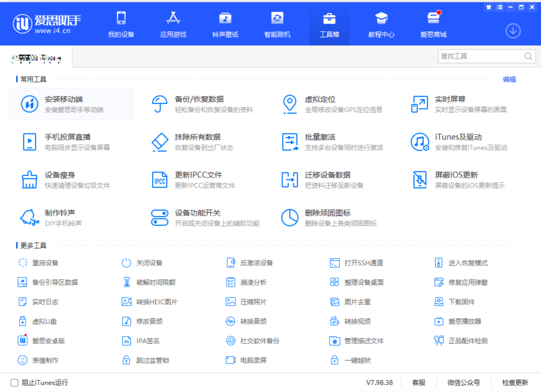
Task: Select the 工具箱 tab
Action: tap(329, 24)
